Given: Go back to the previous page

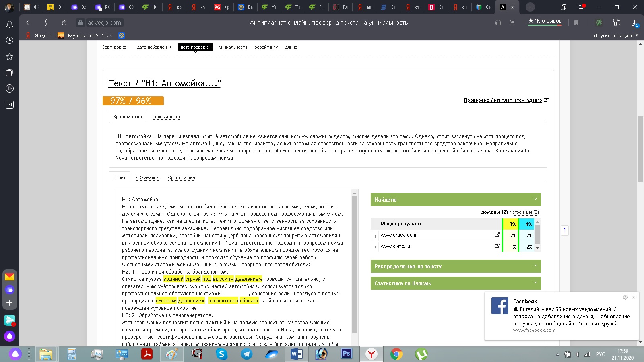Looking at the screenshot, I should coord(29,23).
